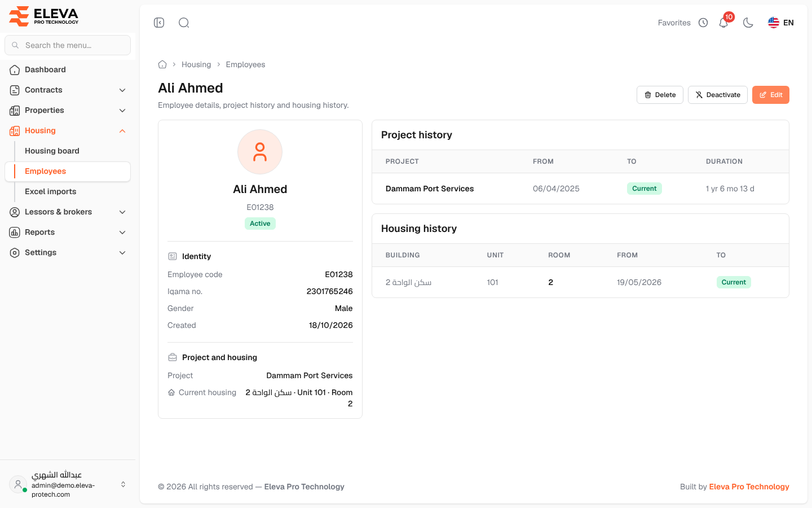
Task: Open Favorites in top bar
Action: [674, 23]
